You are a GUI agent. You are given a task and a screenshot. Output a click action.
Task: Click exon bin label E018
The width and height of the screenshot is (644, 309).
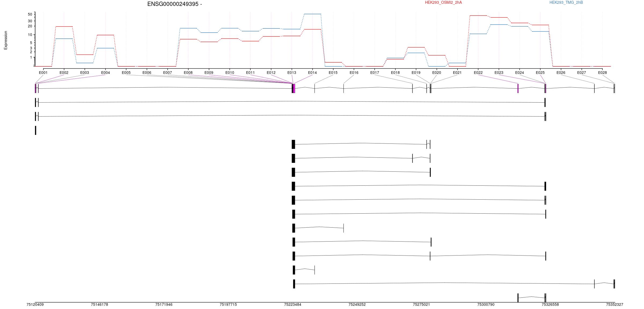[x=395, y=73]
